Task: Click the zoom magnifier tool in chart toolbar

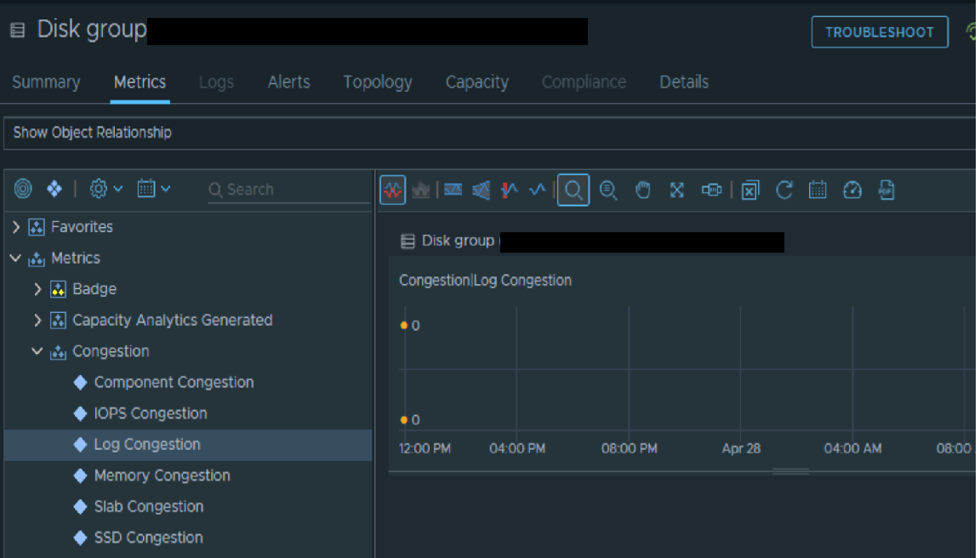Action: tap(573, 191)
